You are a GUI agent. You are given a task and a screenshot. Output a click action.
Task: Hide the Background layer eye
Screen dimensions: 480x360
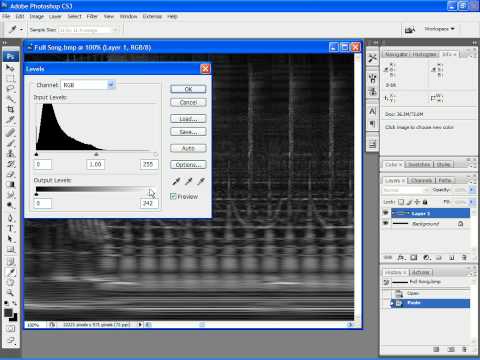[386, 223]
